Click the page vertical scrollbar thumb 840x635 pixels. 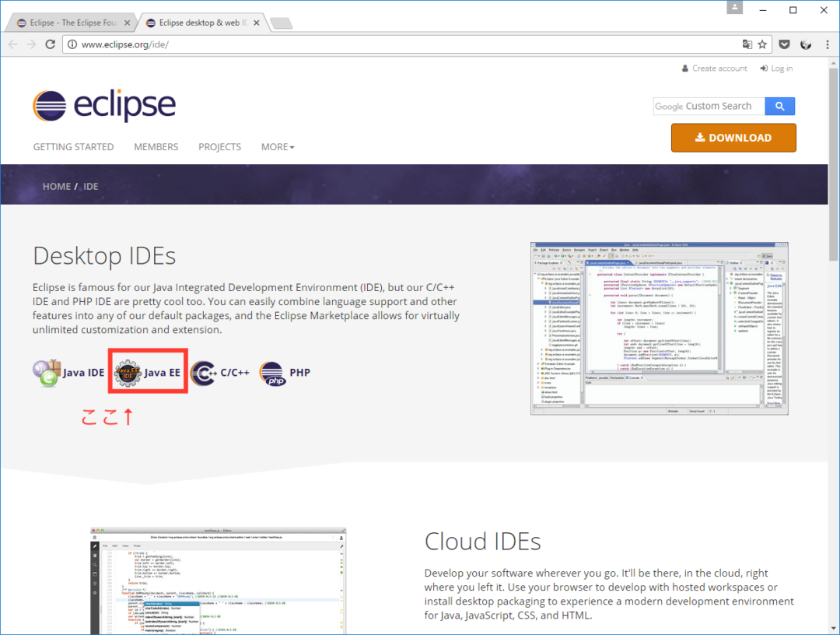pyautogui.click(x=834, y=163)
